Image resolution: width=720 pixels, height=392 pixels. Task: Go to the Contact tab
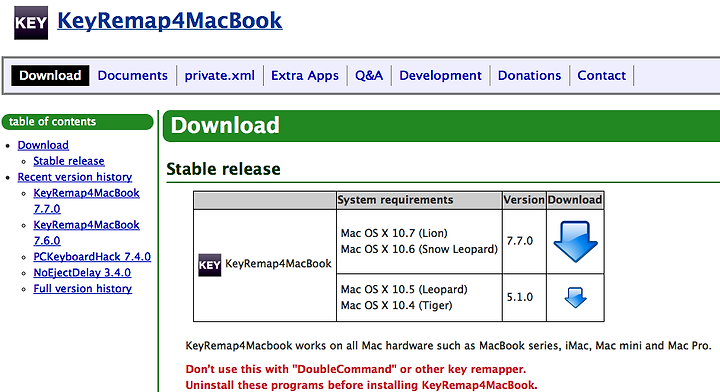tap(602, 75)
